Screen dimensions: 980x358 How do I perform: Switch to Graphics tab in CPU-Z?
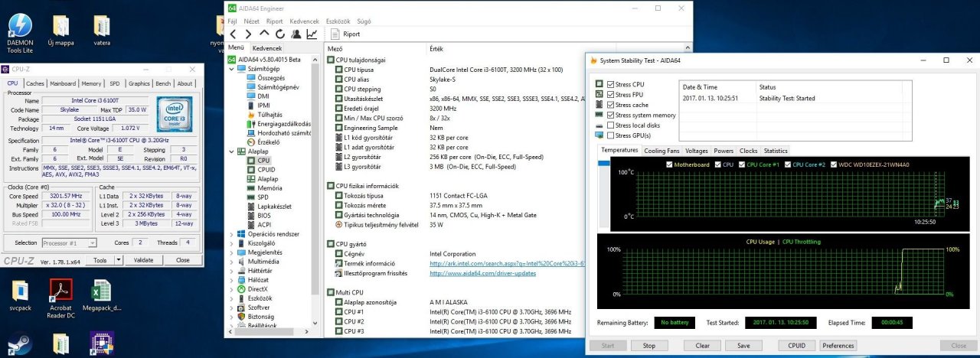(x=139, y=83)
